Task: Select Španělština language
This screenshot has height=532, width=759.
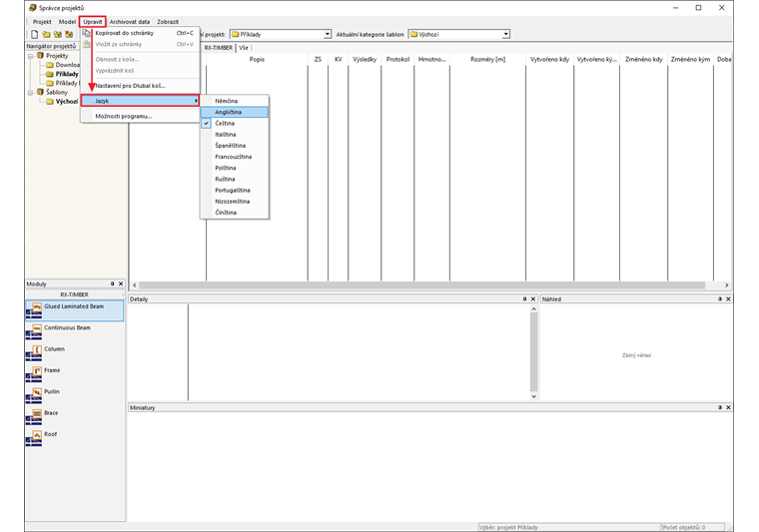Action: point(235,146)
